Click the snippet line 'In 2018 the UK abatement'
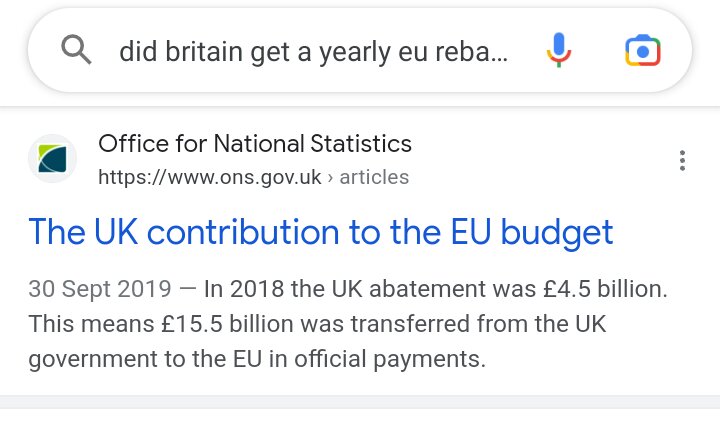This screenshot has width=720, height=432. [x=370, y=289]
